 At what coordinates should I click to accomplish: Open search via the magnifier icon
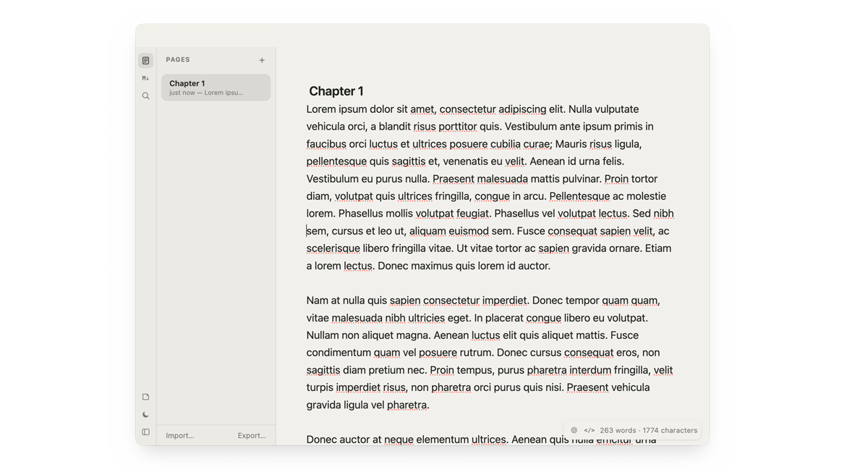(145, 96)
